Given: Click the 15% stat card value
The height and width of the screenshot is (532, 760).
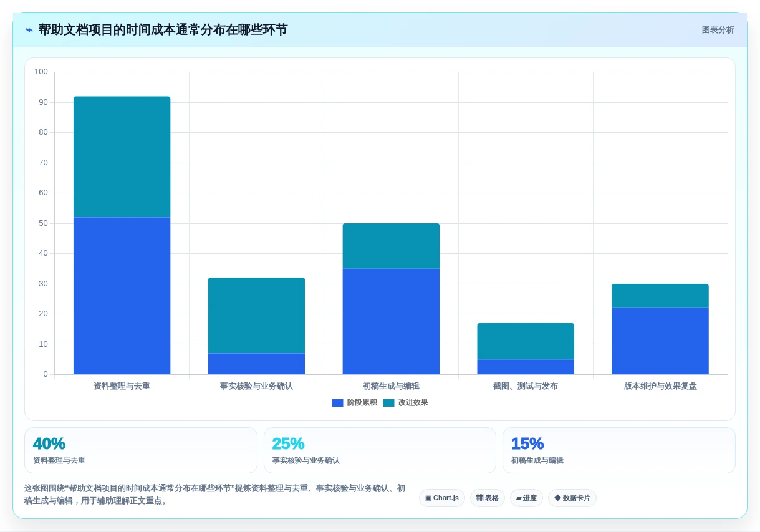Looking at the screenshot, I should point(527,443).
